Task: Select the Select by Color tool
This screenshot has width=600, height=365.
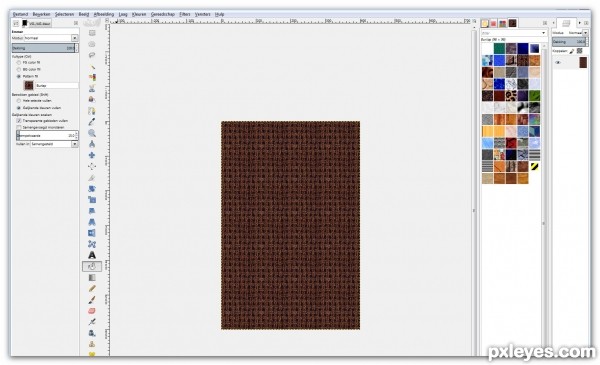Action: pyautogui.click(x=92, y=78)
